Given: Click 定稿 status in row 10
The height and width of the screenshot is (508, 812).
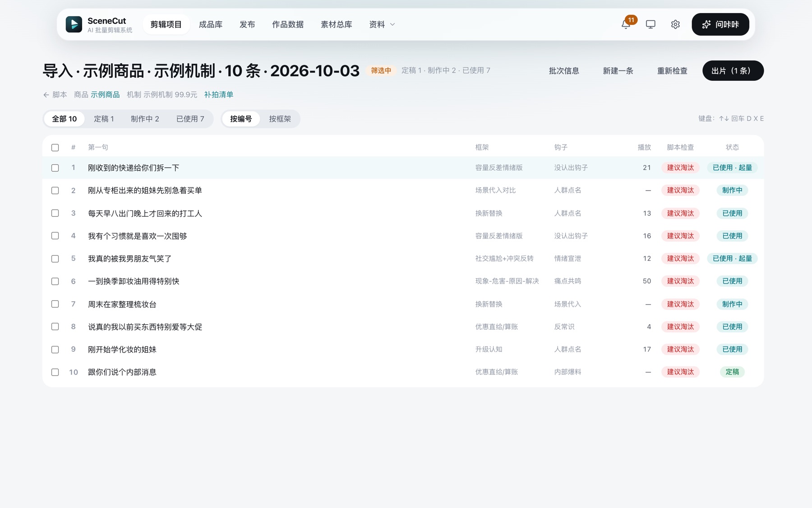Looking at the screenshot, I should 732,372.
